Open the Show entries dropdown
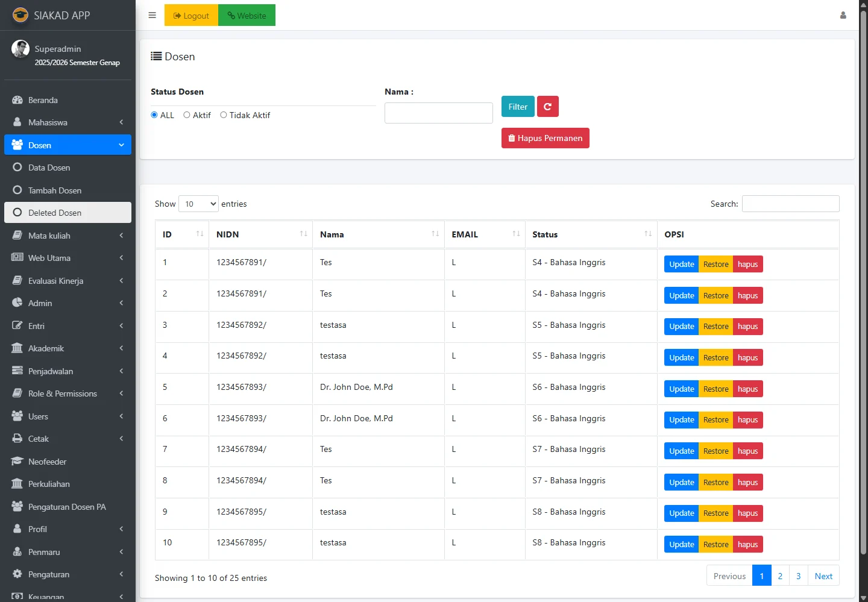Screen dimensions: 868x602 click(x=198, y=204)
